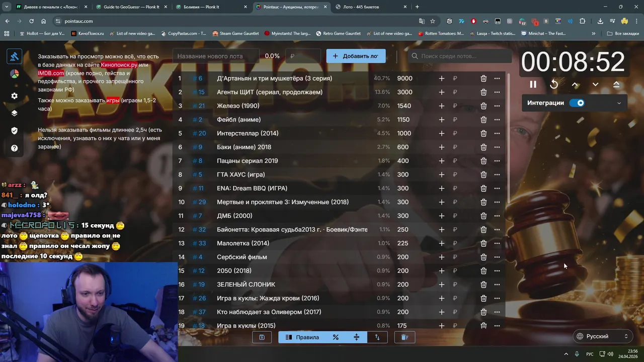Open the КиноПоиск.ru bookmark
Image resolution: width=644 pixels, height=362 pixels.
88,34
